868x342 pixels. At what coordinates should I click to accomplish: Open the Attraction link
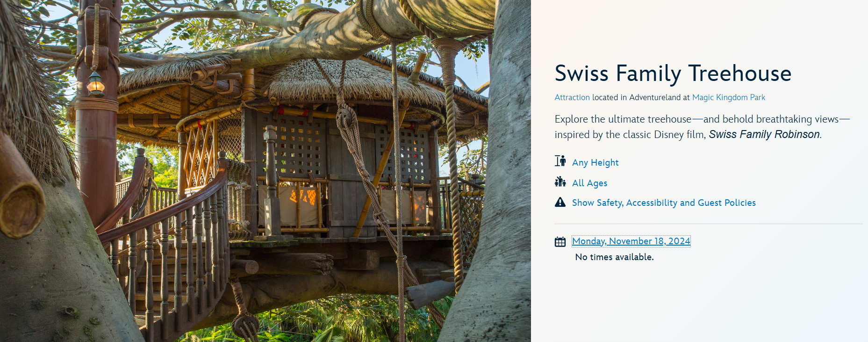[x=572, y=97]
